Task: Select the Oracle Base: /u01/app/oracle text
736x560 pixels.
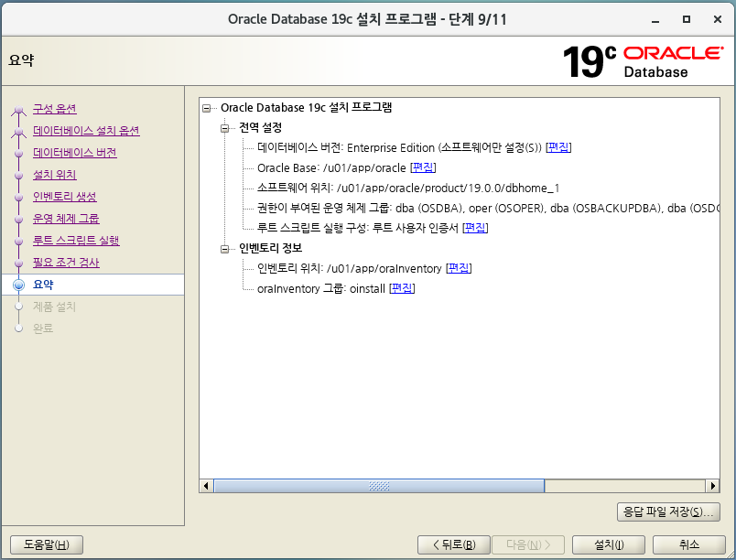Action: (331, 167)
